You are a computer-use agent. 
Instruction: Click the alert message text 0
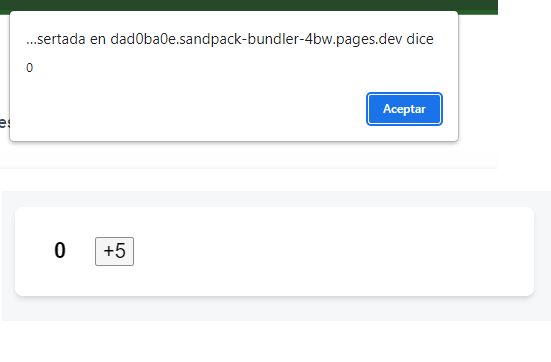(x=30, y=67)
